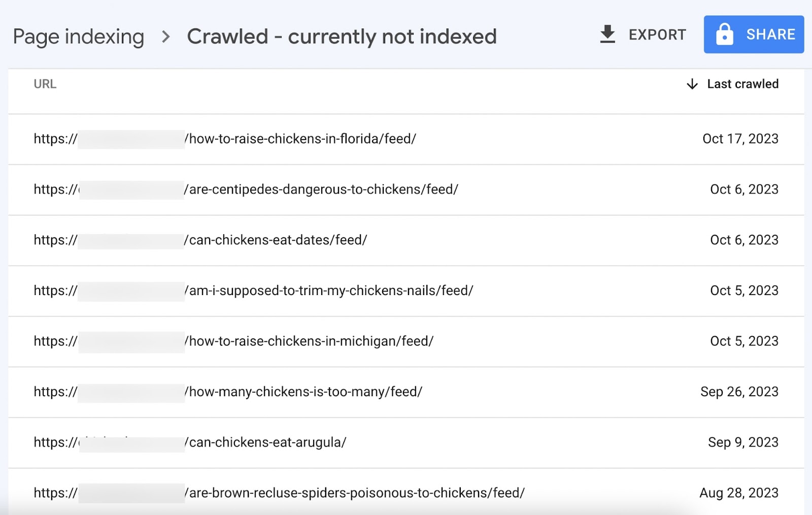Select the can-chickens-eat-arugula URL row

point(189,442)
